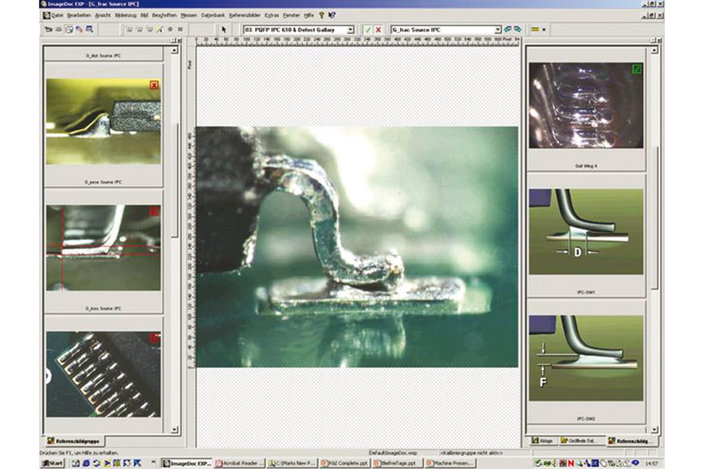Select the purple-tinted solder pins reference thumbnail
This screenshot has height=469, width=704.
click(x=586, y=105)
